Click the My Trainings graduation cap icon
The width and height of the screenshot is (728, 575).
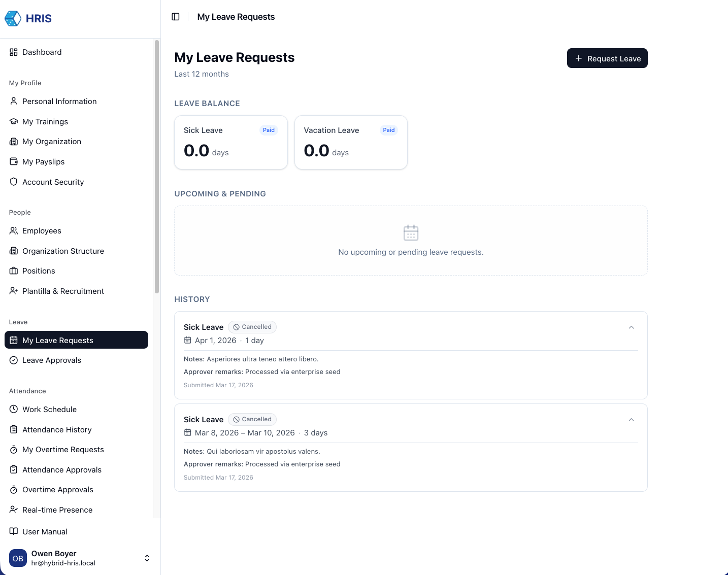pos(14,122)
